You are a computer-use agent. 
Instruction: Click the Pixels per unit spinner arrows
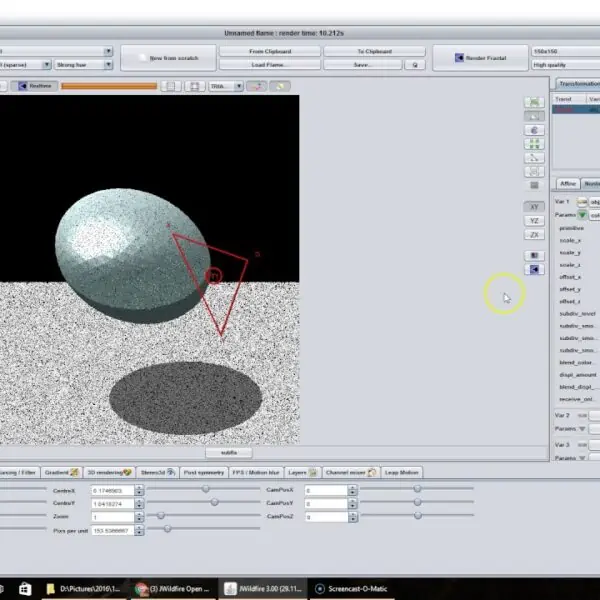139,530
